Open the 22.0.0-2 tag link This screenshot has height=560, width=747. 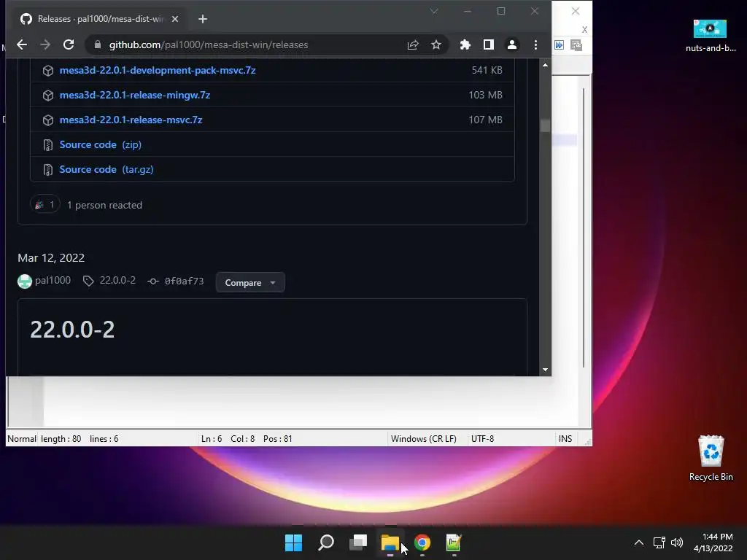(117, 281)
